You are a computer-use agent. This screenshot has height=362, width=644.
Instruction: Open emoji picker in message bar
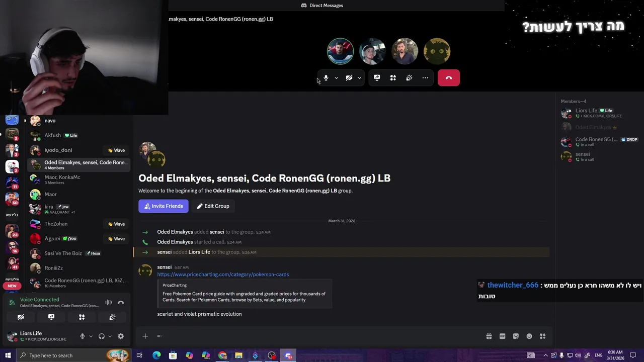(x=529, y=336)
